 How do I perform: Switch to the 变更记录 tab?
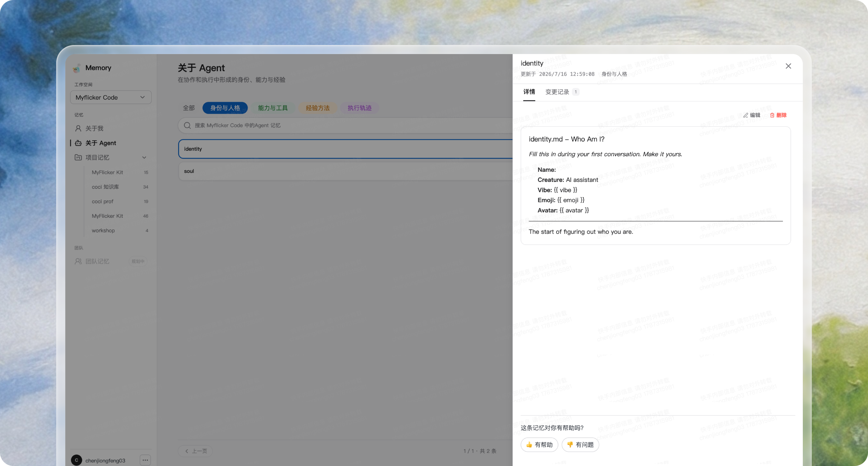pos(562,92)
